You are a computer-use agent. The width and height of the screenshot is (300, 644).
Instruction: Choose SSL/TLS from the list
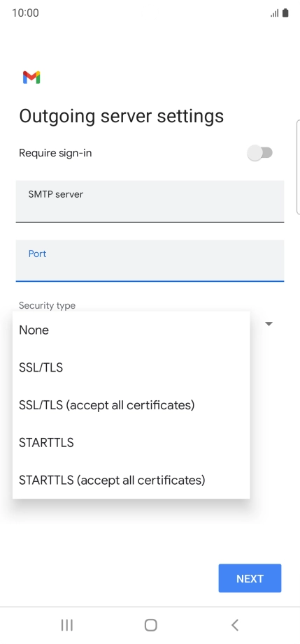[x=131, y=367]
